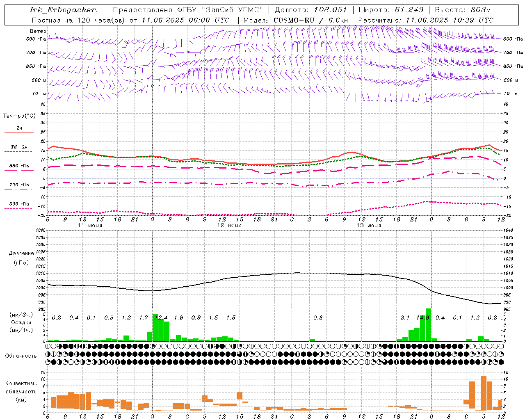Click the "Давление" pressure label
Viewport: 525px width, 420px height.
pos(21,253)
